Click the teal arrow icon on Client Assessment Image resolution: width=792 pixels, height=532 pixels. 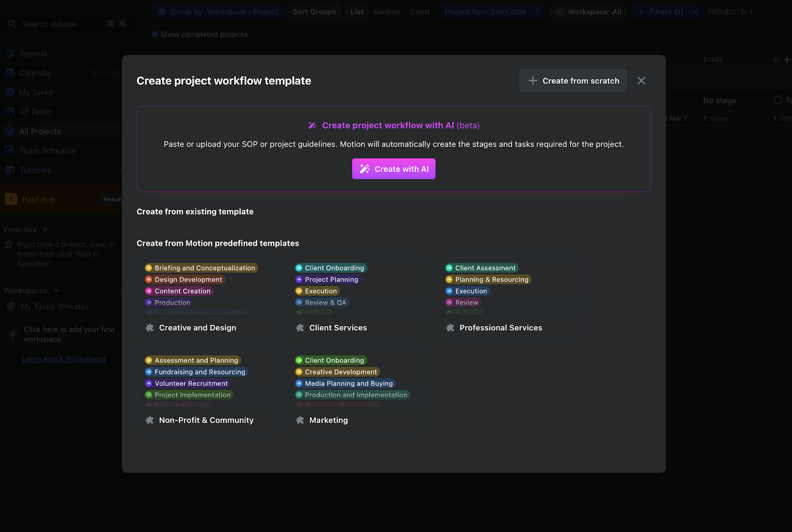point(449,268)
